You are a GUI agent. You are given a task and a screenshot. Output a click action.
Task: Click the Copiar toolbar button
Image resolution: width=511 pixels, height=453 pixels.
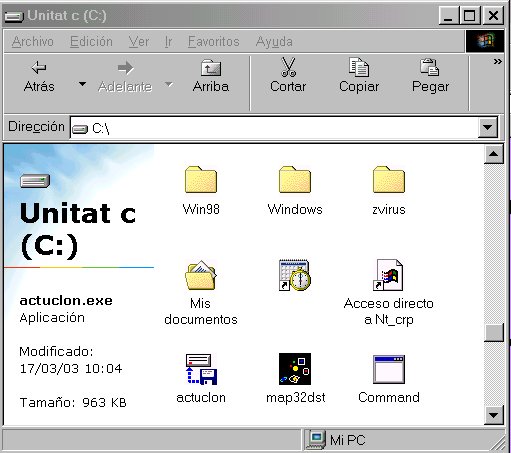[359, 75]
